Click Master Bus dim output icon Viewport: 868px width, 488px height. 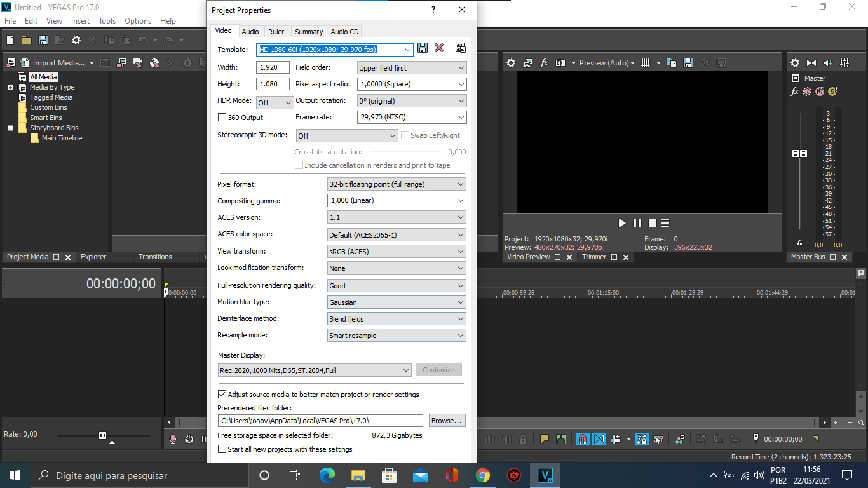pyautogui.click(x=828, y=63)
